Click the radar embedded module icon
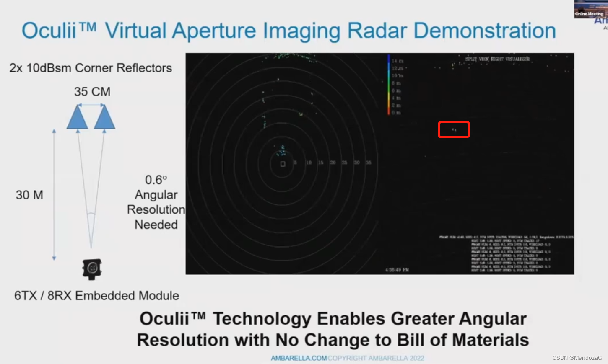The width and height of the screenshot is (608, 364). point(92,269)
